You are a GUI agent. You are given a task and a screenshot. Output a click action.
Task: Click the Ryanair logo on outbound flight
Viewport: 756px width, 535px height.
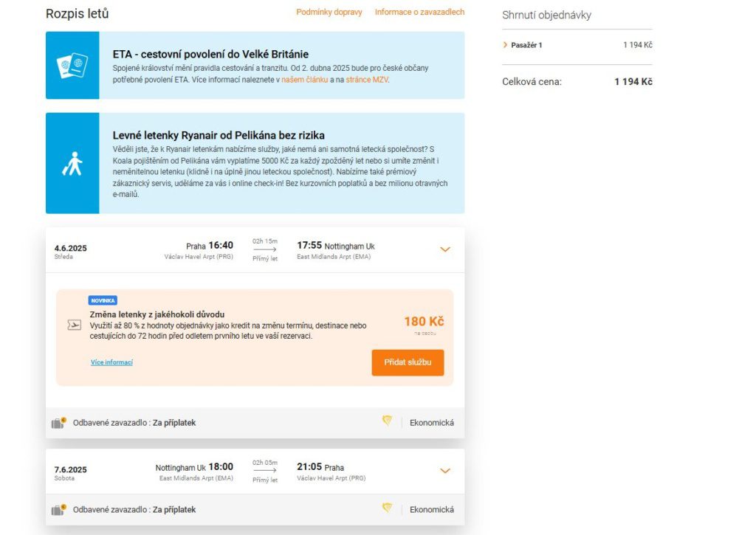point(387,421)
